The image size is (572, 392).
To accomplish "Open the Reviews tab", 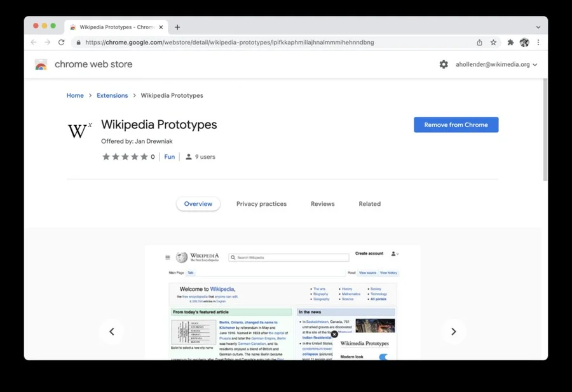I will (x=322, y=204).
